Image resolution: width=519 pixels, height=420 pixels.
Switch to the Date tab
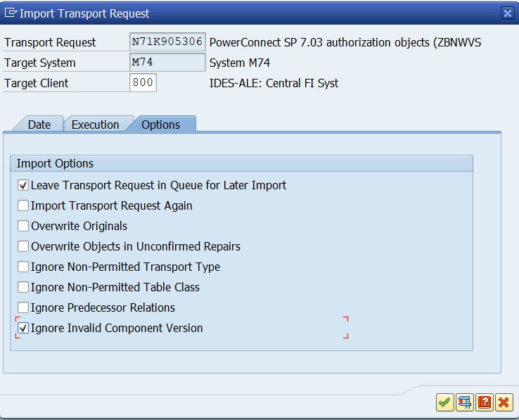[x=39, y=125]
